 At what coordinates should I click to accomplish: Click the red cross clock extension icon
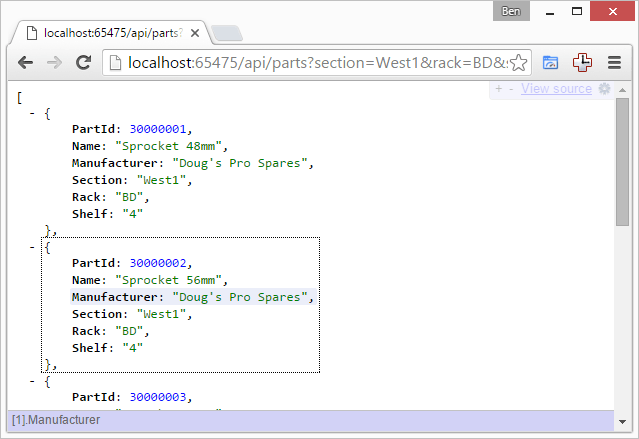pos(582,62)
